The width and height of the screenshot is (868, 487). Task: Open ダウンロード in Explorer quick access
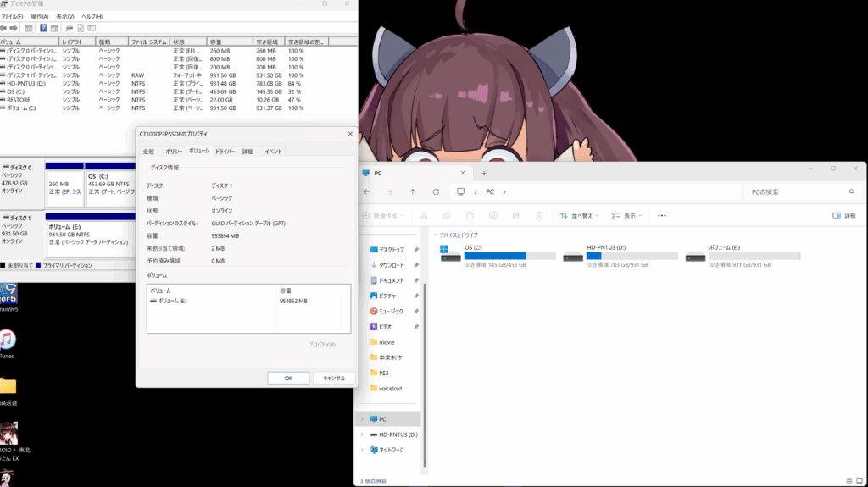391,266
